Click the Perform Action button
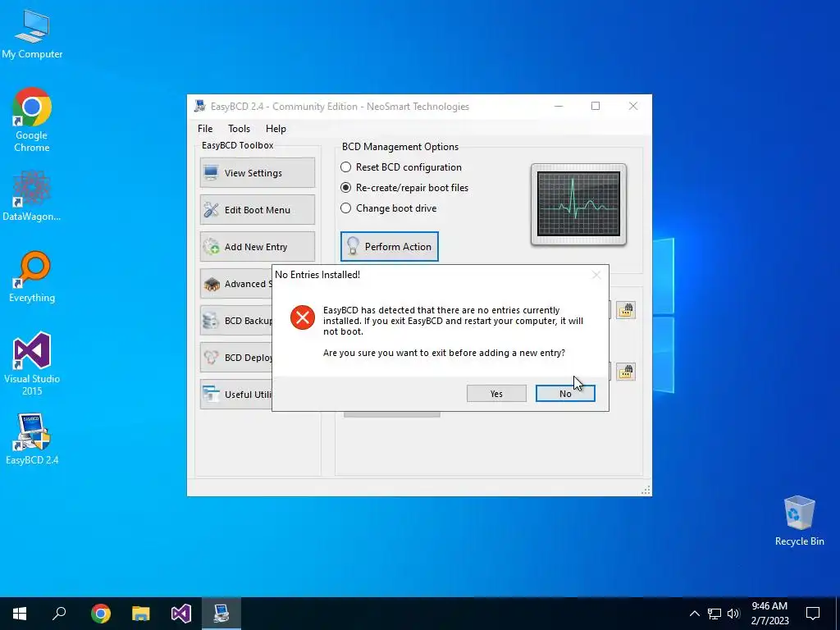This screenshot has height=630, width=840. (x=390, y=246)
